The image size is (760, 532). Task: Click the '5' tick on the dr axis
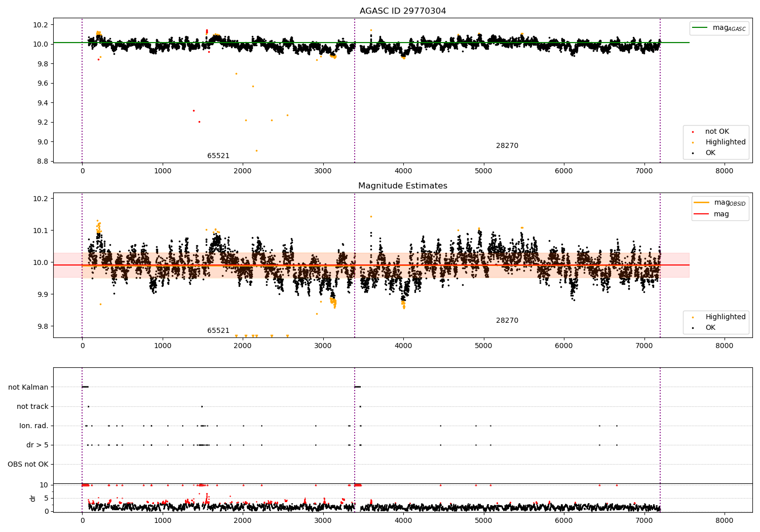click(46, 499)
